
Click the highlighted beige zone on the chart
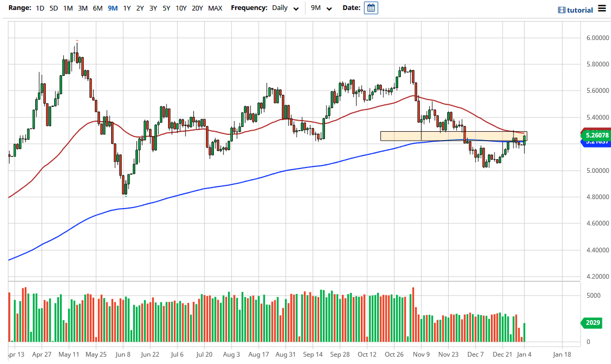coord(453,135)
